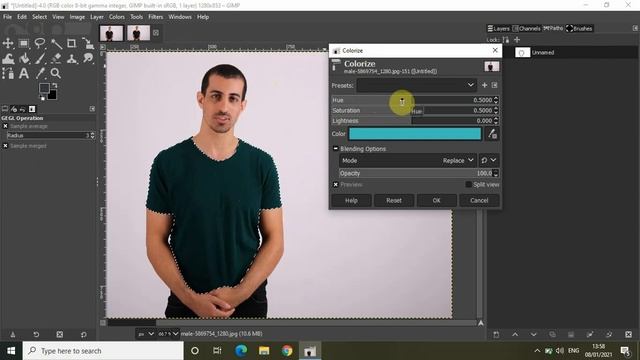
Task: Select the Free Select lasso tool
Action: click(x=40, y=43)
